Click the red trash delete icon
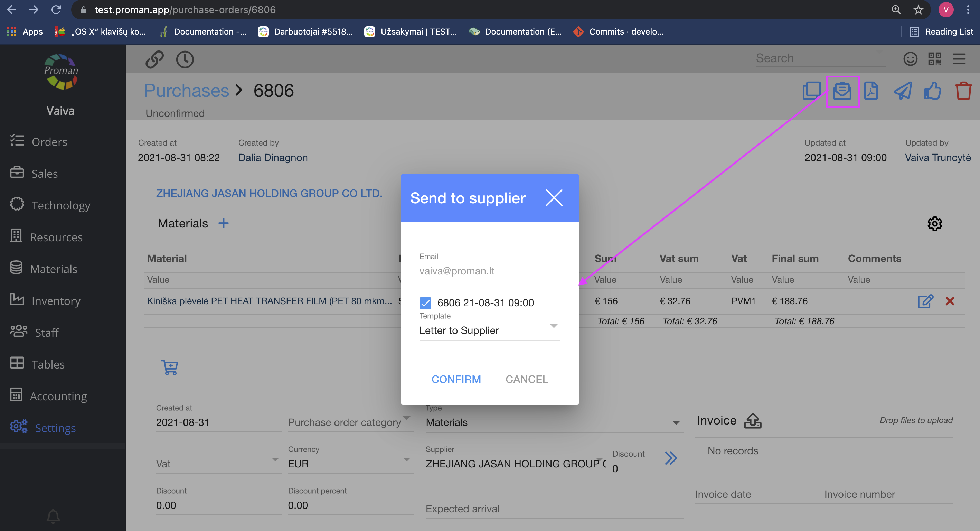980x531 pixels. [963, 91]
